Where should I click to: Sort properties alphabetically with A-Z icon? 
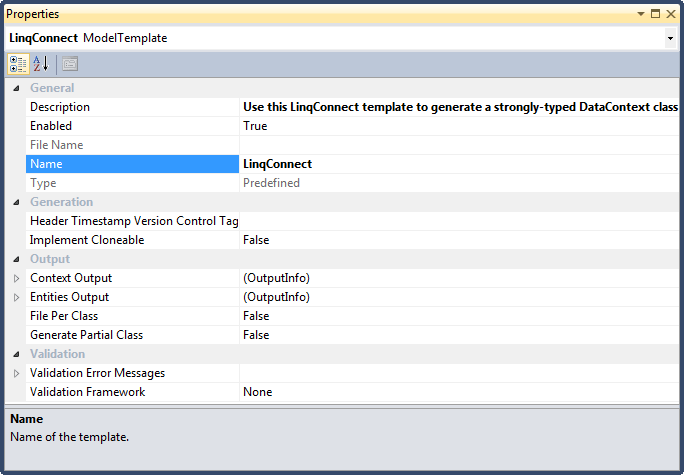[x=41, y=64]
